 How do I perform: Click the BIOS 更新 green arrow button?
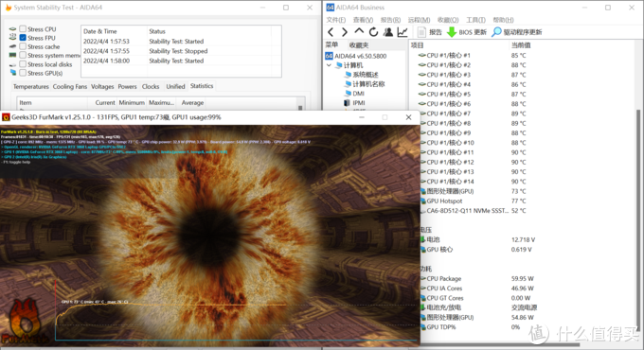[467, 32]
